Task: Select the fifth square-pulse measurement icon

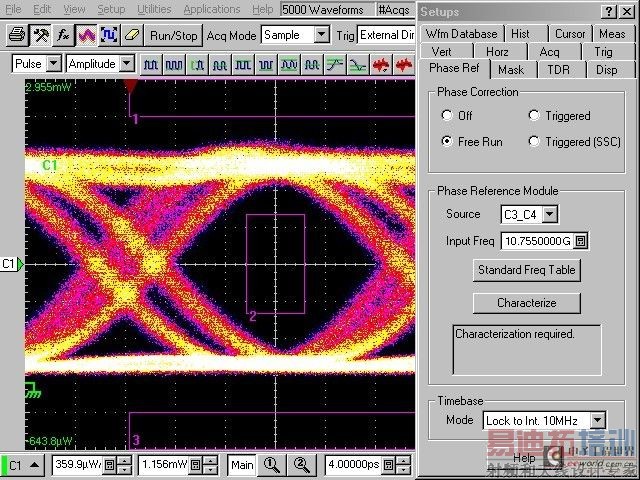Action: [x=243, y=64]
